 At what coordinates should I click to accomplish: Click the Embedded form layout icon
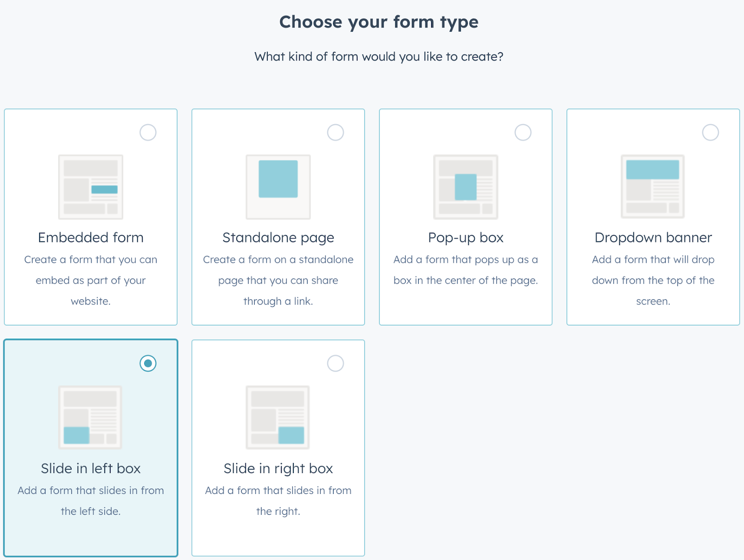91,187
